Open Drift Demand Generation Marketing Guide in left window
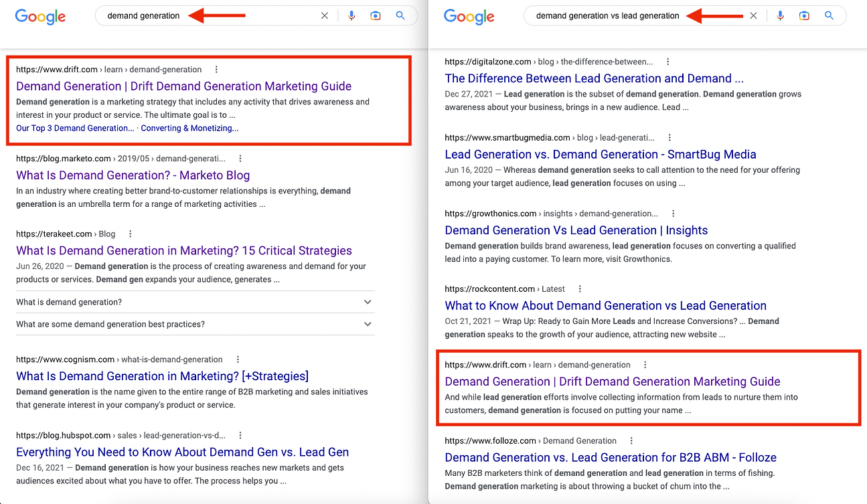The height and width of the screenshot is (504, 867). [x=183, y=86]
